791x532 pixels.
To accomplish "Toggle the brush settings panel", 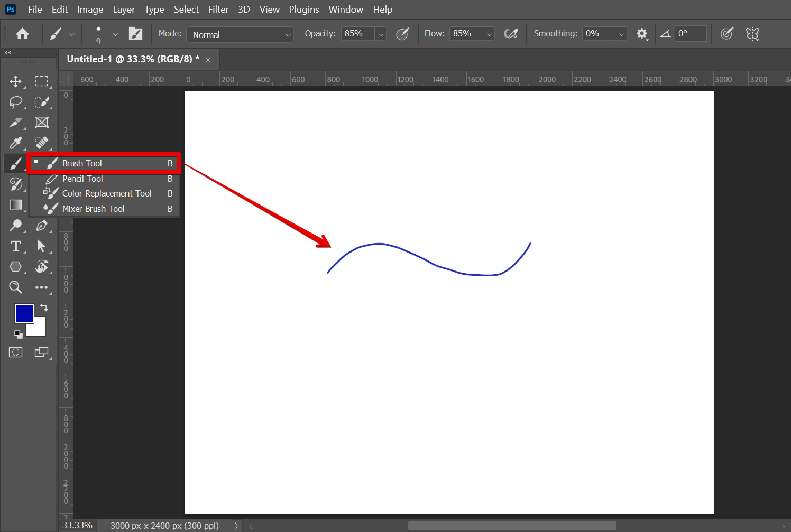I will click(x=136, y=34).
